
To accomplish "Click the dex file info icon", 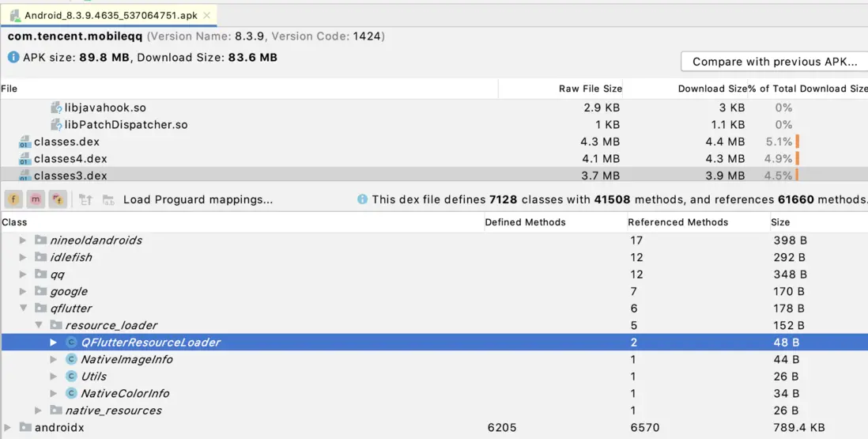I will tap(362, 199).
